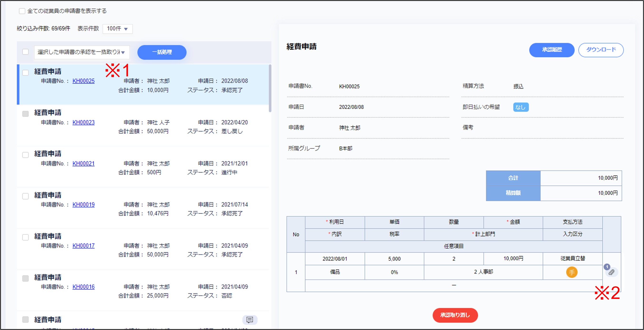This screenshot has height=330, width=644.
Task: Click the 任意項目 column header
Action: pyautogui.click(x=453, y=246)
